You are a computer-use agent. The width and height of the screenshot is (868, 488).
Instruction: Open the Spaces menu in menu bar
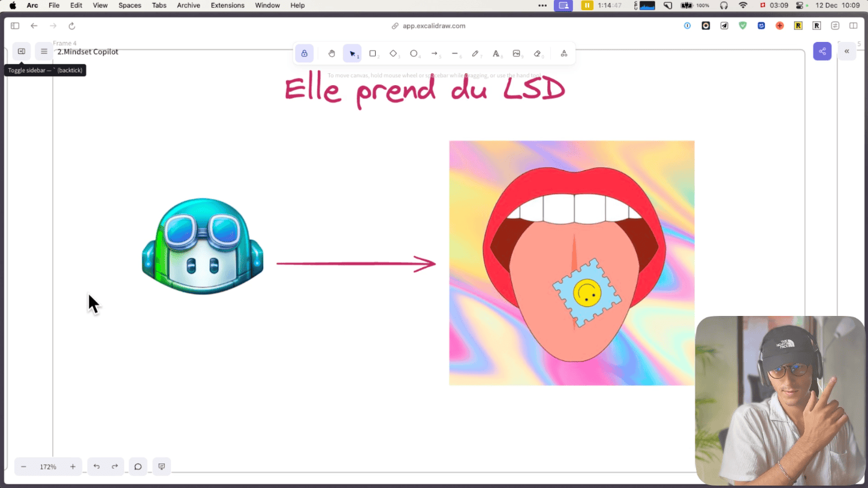pos(129,5)
